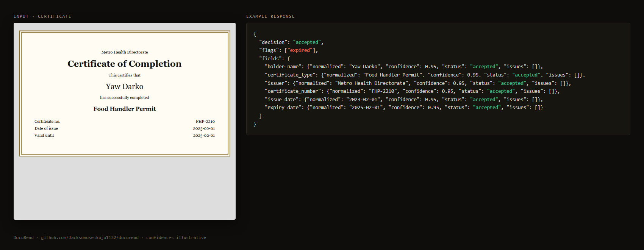Image resolution: width=644 pixels, height=250 pixels.
Task: Select normalized "2023-02-01" in the JSON response
Action: coord(363,99)
